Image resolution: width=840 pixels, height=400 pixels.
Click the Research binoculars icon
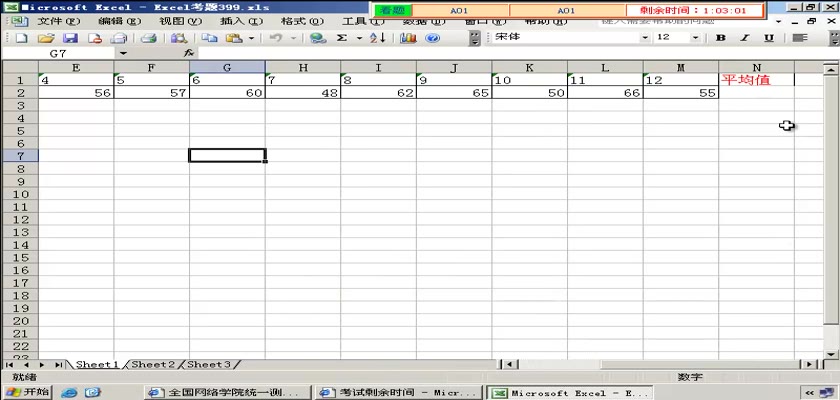pyautogui.click(x=178, y=38)
